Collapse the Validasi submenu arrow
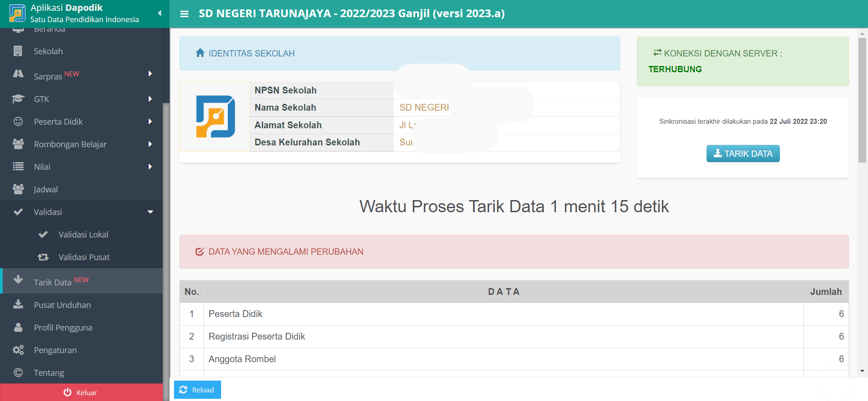868x401 pixels. [x=150, y=212]
